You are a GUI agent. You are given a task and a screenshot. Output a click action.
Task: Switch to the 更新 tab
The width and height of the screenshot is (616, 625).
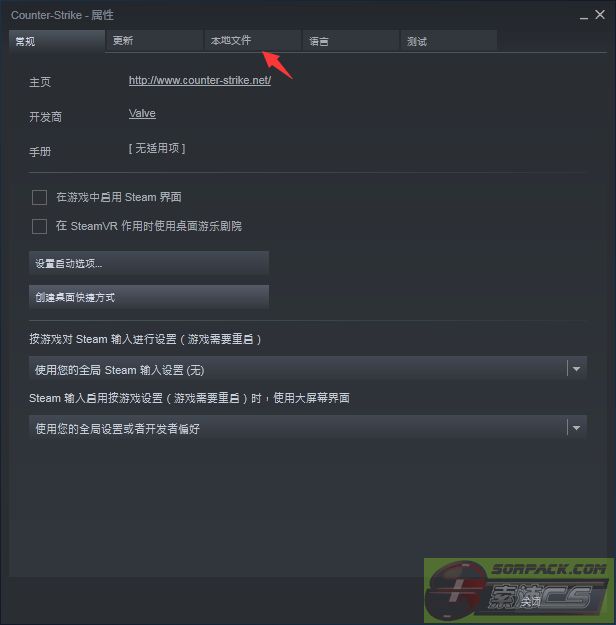[x=154, y=41]
